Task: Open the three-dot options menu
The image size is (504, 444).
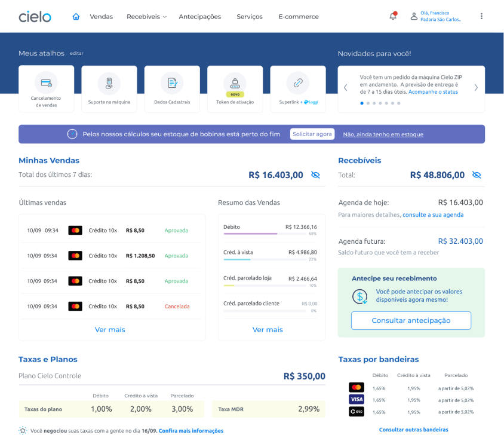Action: 481,16
